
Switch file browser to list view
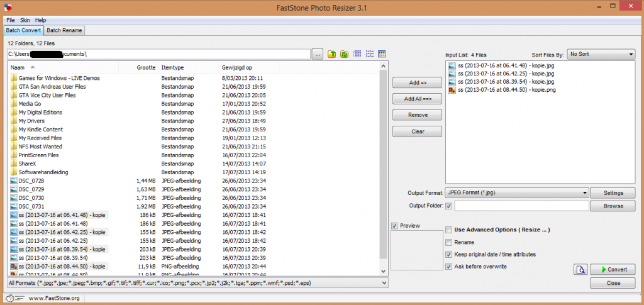click(x=370, y=54)
